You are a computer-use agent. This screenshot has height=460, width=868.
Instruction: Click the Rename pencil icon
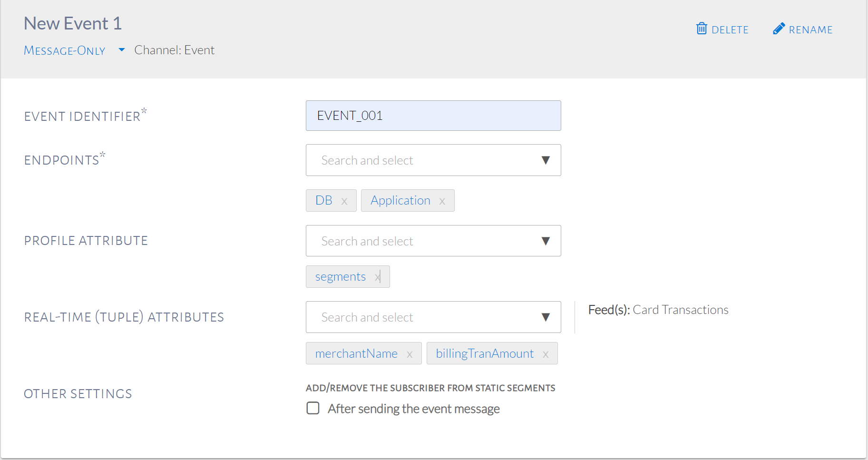(x=779, y=29)
